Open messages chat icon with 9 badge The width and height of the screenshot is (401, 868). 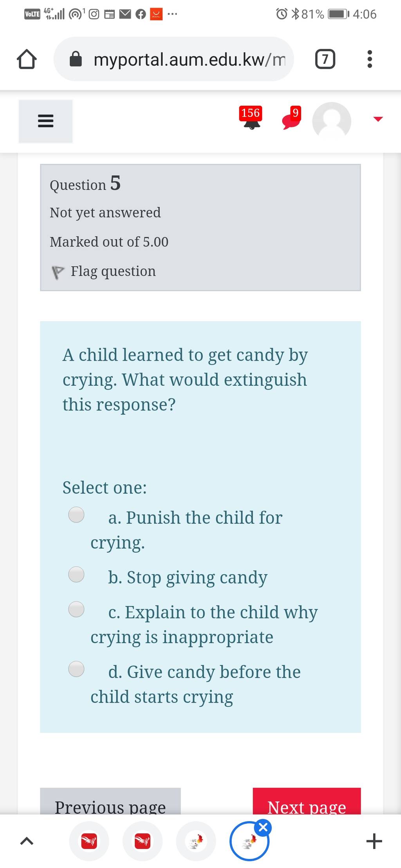pyautogui.click(x=292, y=118)
